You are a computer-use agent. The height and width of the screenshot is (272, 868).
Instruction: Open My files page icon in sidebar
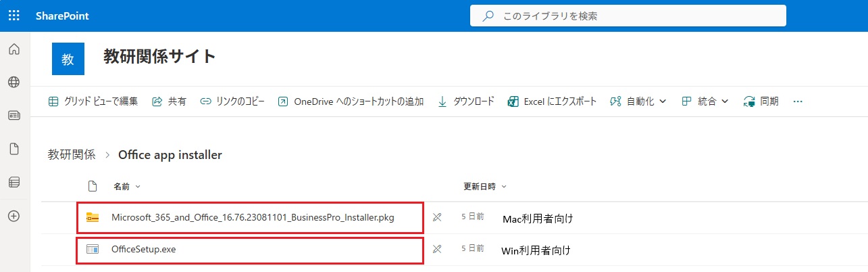coord(14,149)
